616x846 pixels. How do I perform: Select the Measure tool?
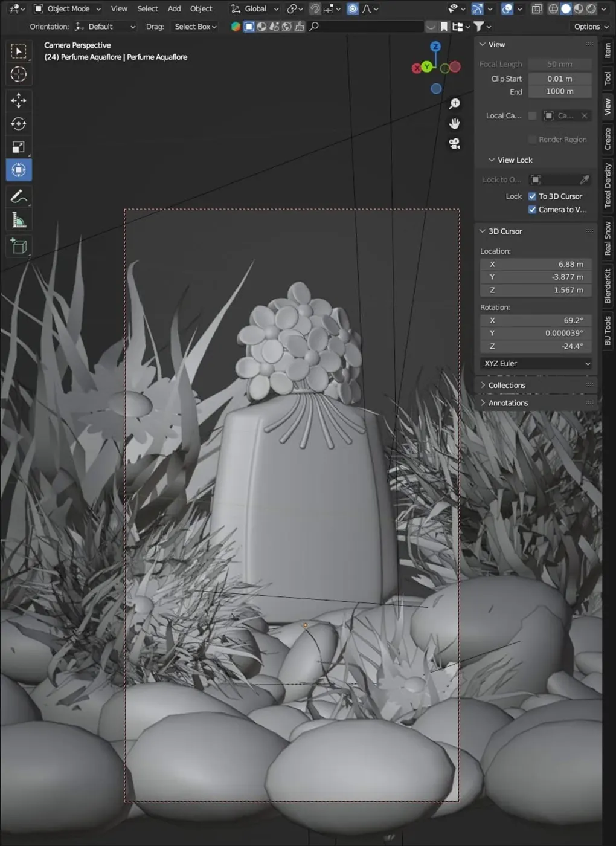(19, 220)
